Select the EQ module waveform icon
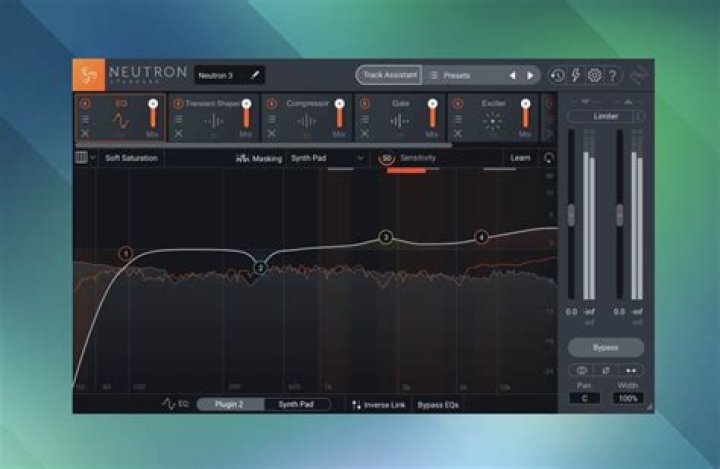This screenshot has width=720, height=469. point(121,121)
